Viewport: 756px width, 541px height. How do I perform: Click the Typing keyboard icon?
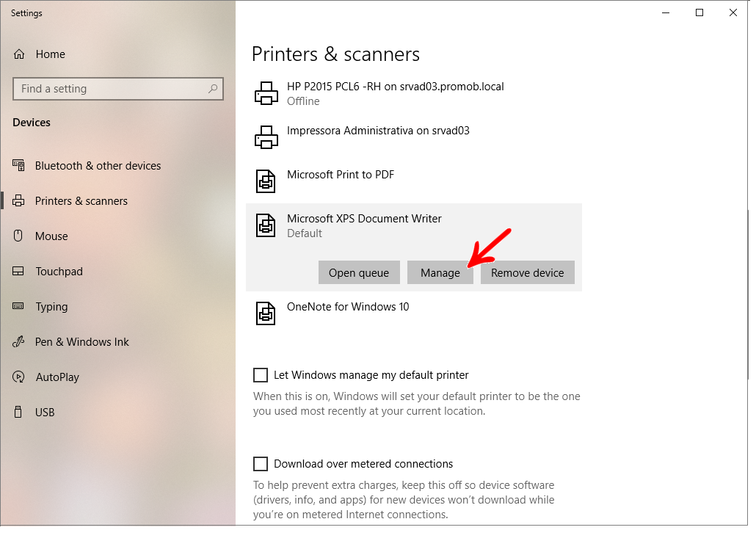point(18,306)
